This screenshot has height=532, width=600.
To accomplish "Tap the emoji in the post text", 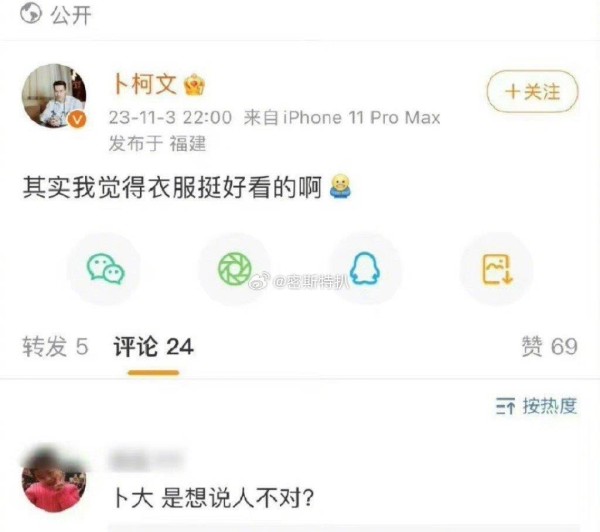I will click(340, 187).
